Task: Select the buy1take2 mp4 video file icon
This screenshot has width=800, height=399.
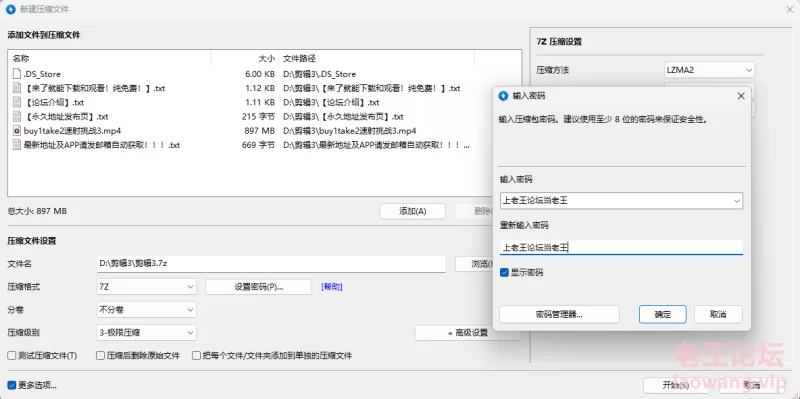Action: pyautogui.click(x=17, y=131)
